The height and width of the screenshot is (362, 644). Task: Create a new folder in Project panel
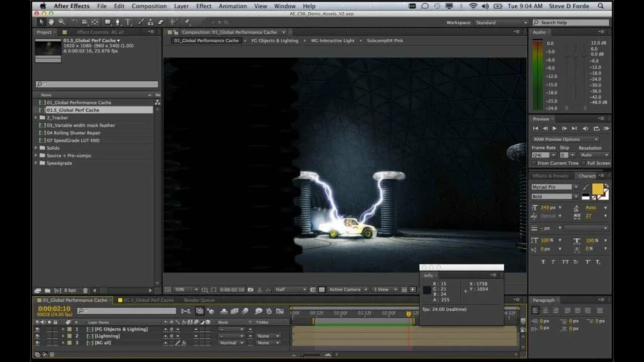coord(47,290)
